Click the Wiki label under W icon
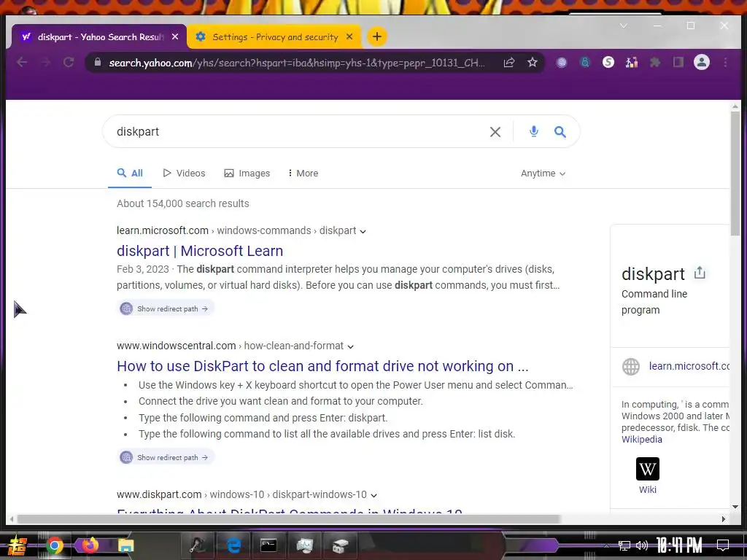Viewport: 747px width, 560px height. point(648,489)
